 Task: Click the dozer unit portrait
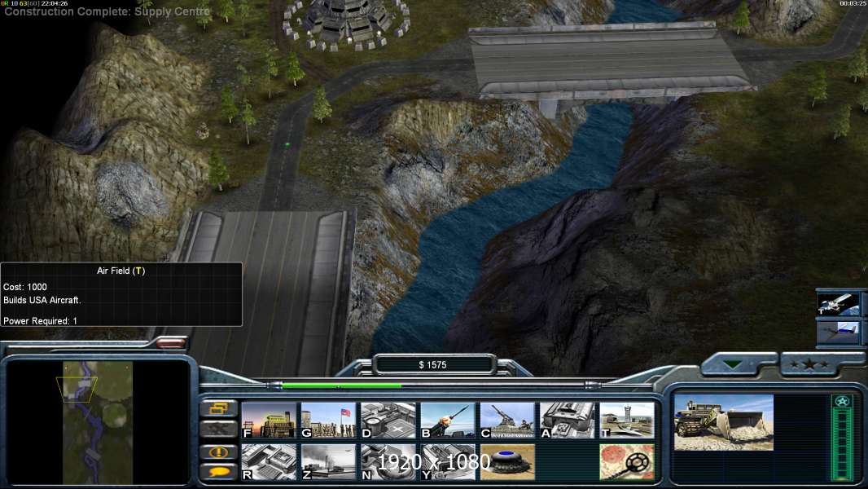(x=724, y=422)
